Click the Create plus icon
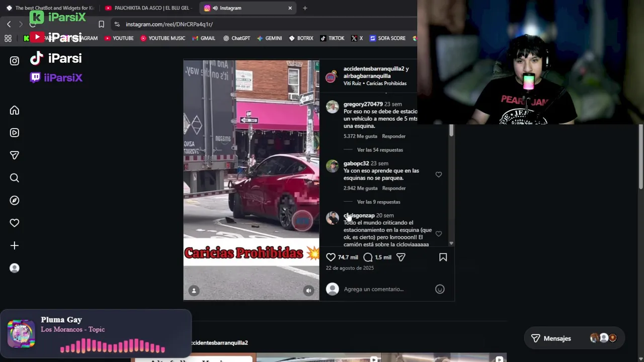The height and width of the screenshot is (362, 644). [x=14, y=245]
